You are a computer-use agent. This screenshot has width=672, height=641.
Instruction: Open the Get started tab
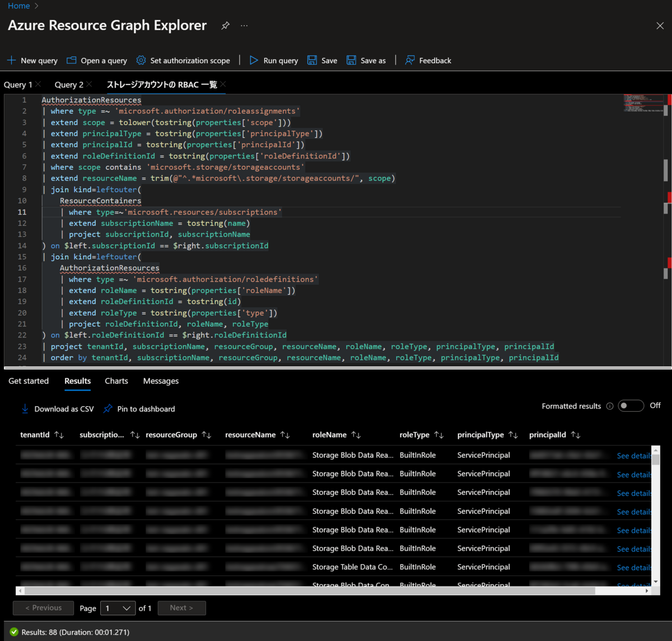coord(29,381)
